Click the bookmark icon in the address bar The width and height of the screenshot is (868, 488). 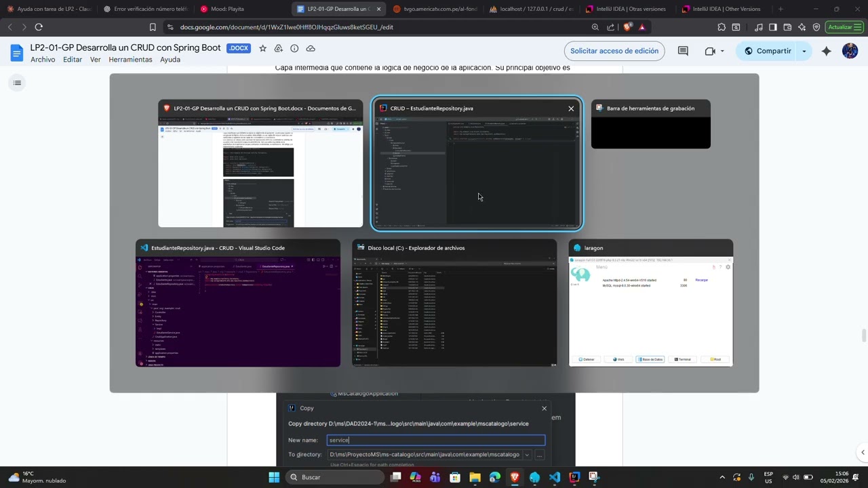(153, 27)
